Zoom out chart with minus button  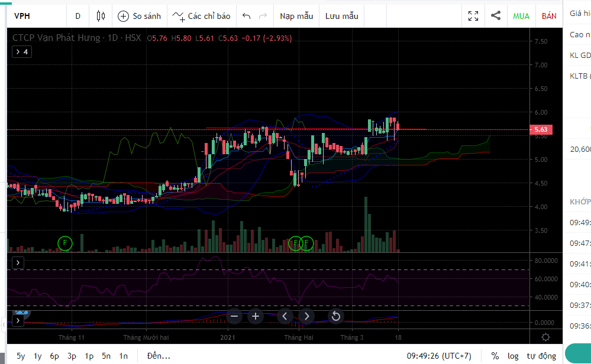[x=234, y=316]
